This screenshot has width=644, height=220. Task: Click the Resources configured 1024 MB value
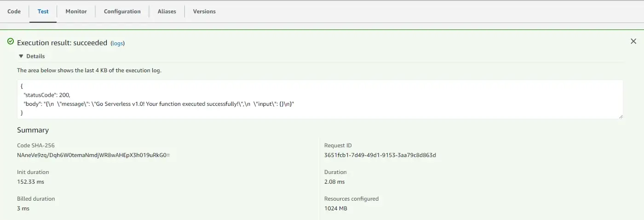coord(336,208)
